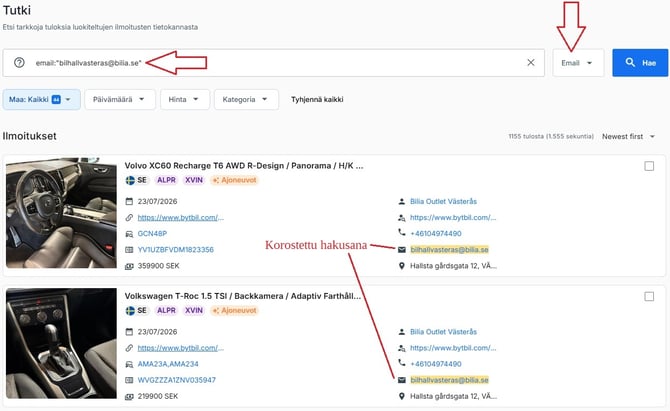The image size is (670, 411).
Task: Clear the search query with X
Action: coord(531,63)
